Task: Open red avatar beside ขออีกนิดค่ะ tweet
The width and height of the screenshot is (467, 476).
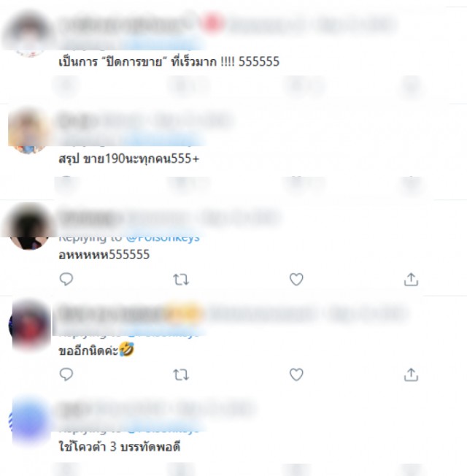Action: tap(29, 325)
